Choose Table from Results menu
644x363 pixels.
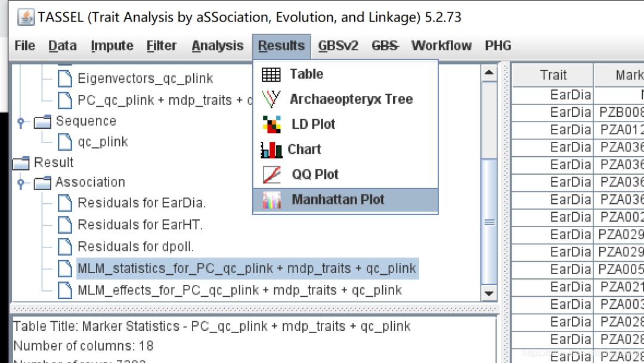[345, 74]
